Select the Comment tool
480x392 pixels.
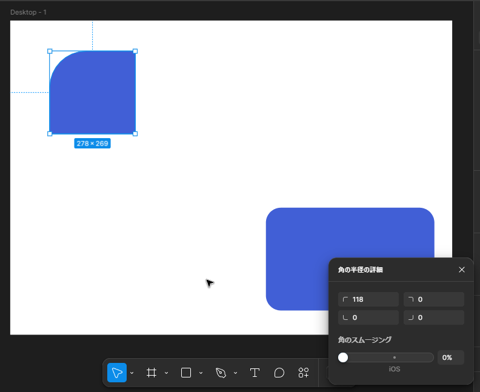279,372
